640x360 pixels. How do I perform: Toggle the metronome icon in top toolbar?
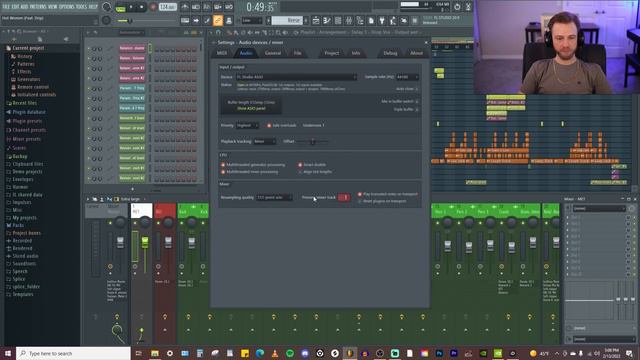click(x=184, y=7)
